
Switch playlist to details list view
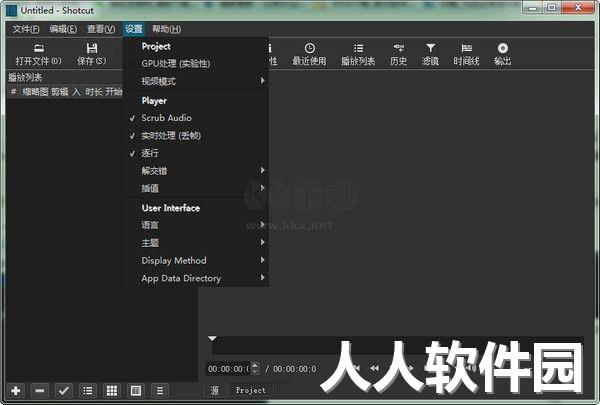pyautogui.click(x=88, y=391)
